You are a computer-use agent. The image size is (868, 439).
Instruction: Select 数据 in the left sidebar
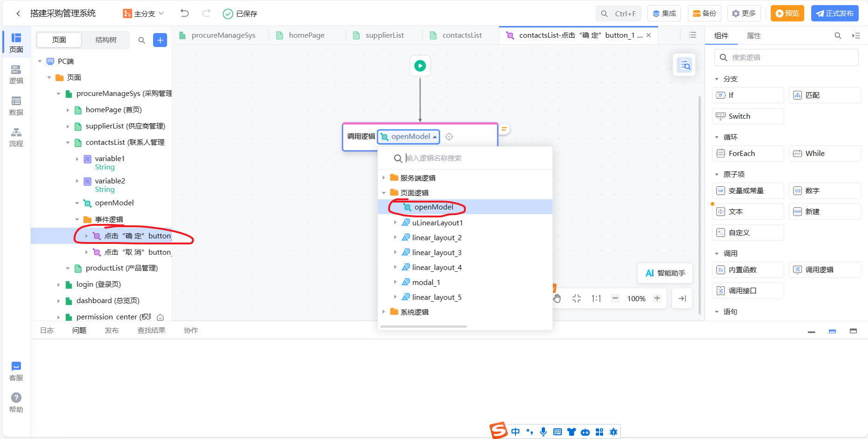(x=16, y=106)
